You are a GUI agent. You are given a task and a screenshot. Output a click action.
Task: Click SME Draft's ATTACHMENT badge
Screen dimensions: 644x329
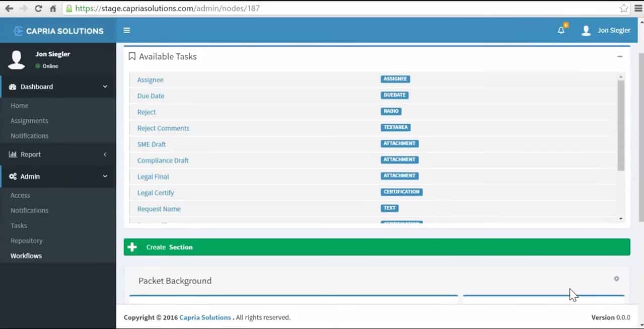tap(399, 143)
